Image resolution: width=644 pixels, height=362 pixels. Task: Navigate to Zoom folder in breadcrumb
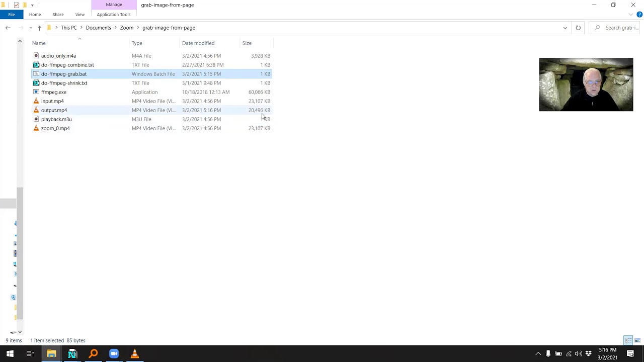pyautogui.click(x=126, y=28)
